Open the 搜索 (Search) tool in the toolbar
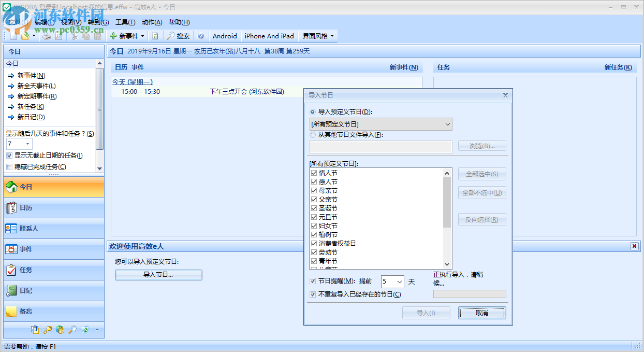The width and height of the screenshot is (644, 352). point(178,36)
